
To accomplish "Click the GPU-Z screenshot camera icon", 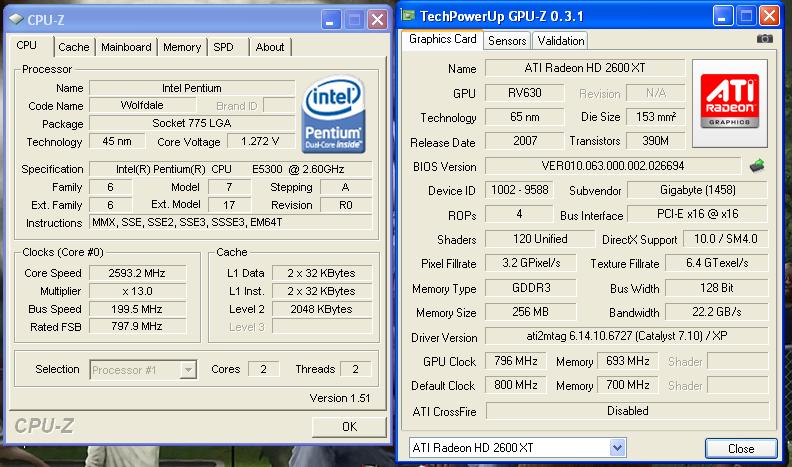I will coord(765,39).
